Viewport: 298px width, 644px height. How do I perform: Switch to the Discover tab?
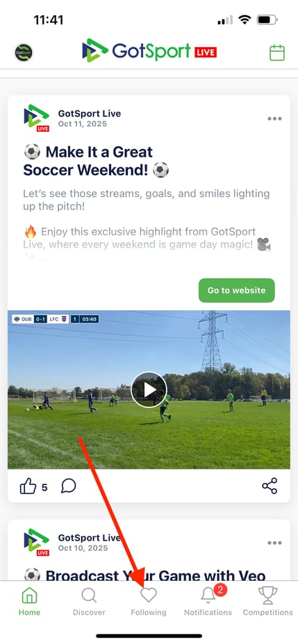click(x=89, y=601)
